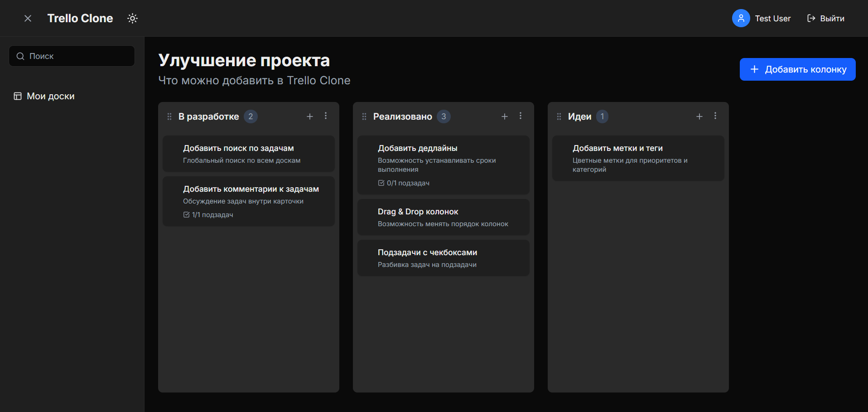This screenshot has height=412, width=868.
Task: Select Мои доски in the sidebar
Action: [51, 96]
